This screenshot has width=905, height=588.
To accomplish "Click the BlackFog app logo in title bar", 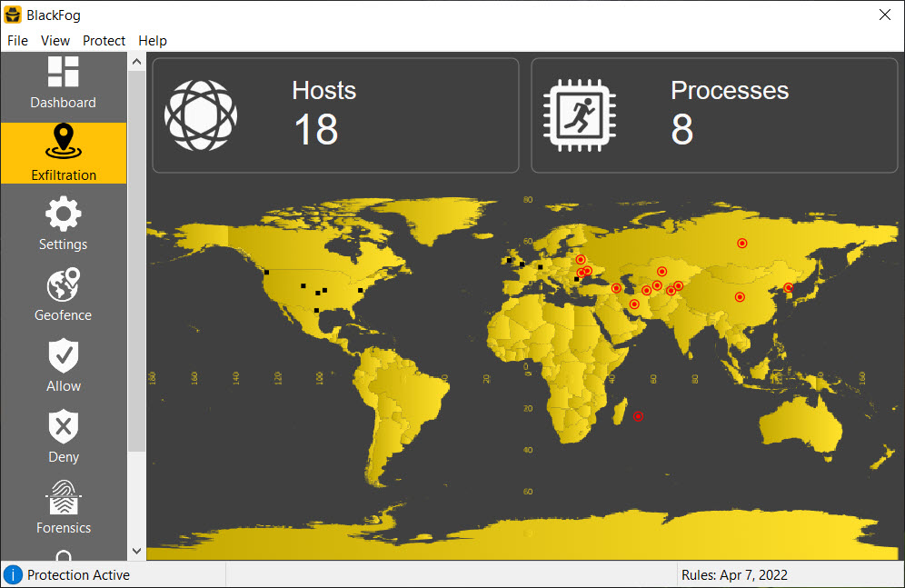I will coord(12,15).
